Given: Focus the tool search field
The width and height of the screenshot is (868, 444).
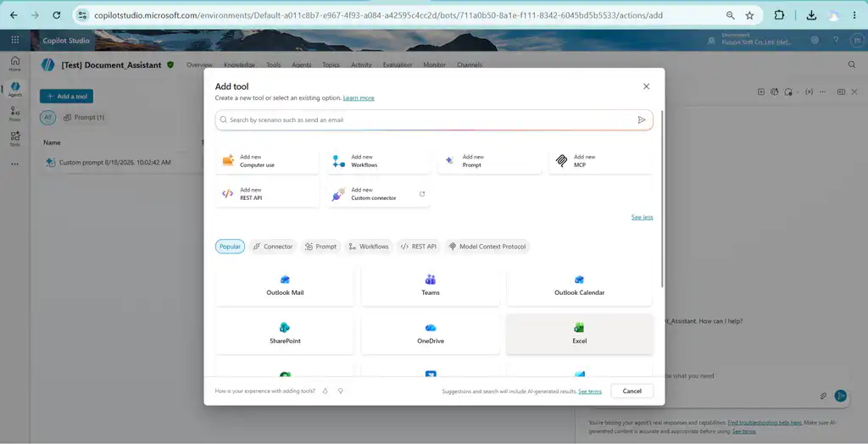Looking at the screenshot, I should click(x=434, y=119).
